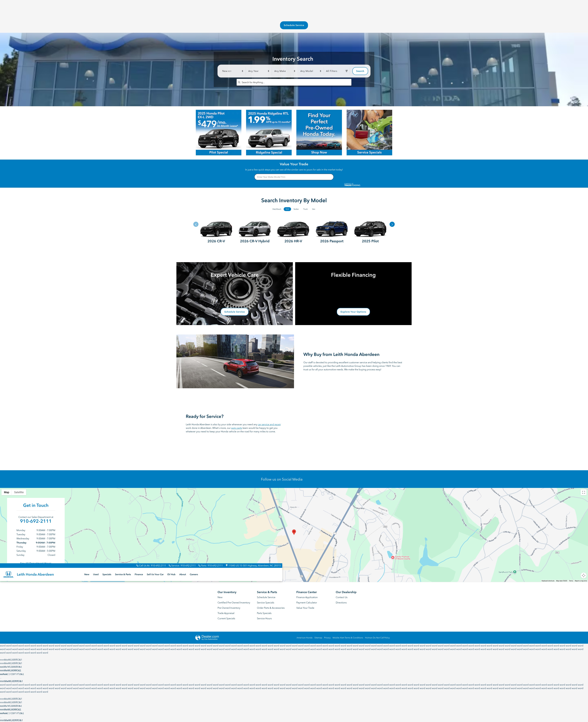
Task: Open the auto parts link
Action: pos(236,428)
